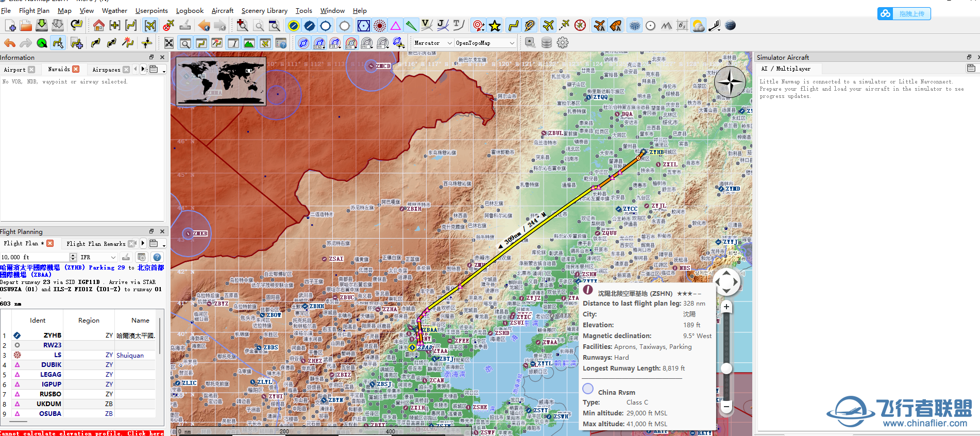Open IFR flight rules dropdown
The width and height of the screenshot is (980, 436).
pyautogui.click(x=98, y=257)
